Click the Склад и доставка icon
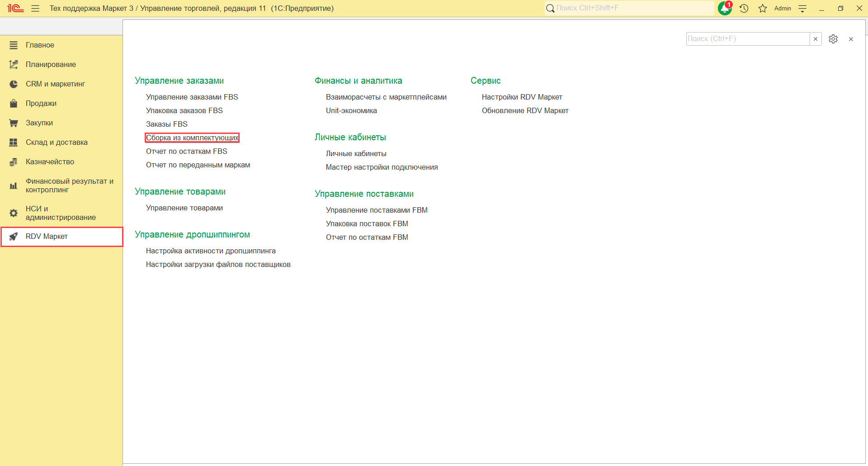868x466 pixels. [x=14, y=143]
